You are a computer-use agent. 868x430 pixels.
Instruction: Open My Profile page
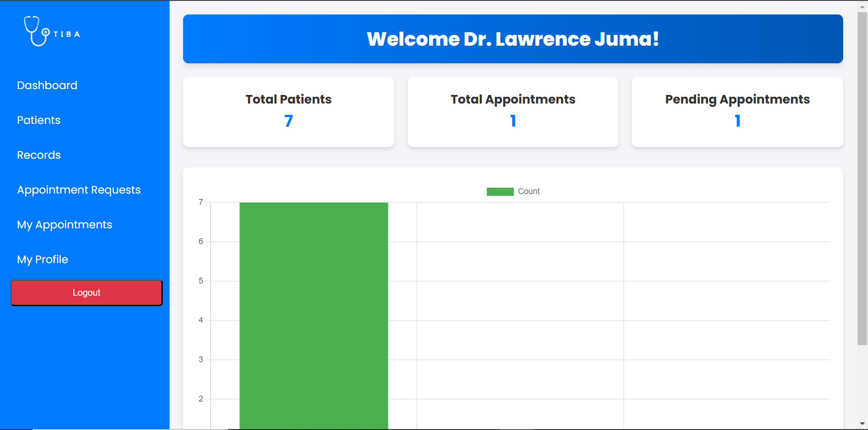[x=42, y=260]
